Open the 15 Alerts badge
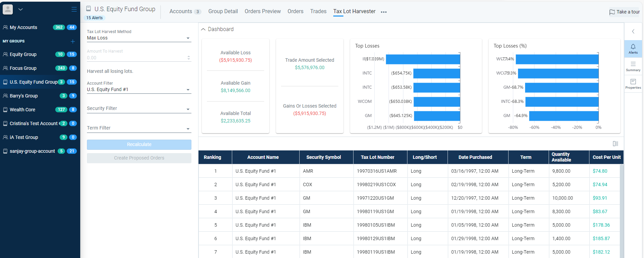Viewport: 644px width, 258px height. coord(94,18)
